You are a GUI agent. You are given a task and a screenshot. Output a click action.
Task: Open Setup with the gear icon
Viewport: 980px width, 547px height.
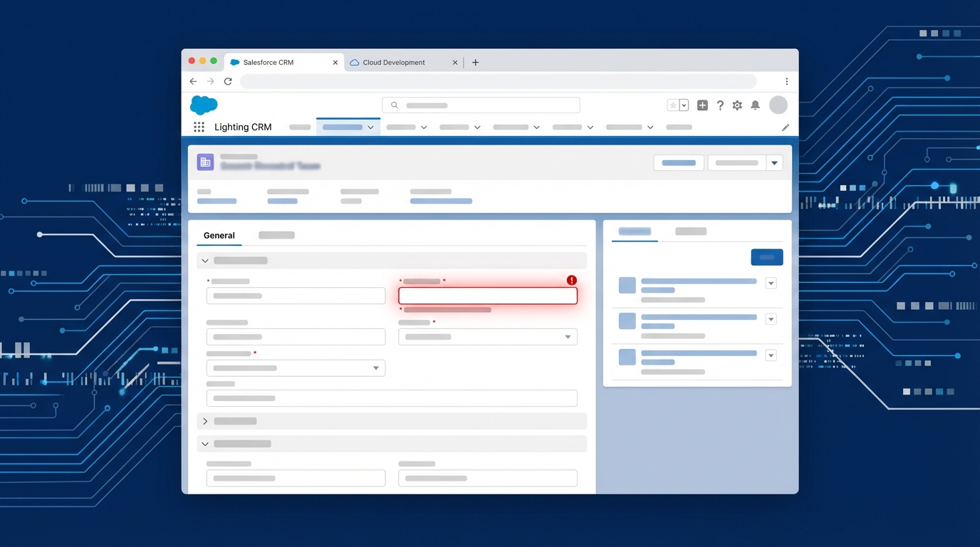737,105
